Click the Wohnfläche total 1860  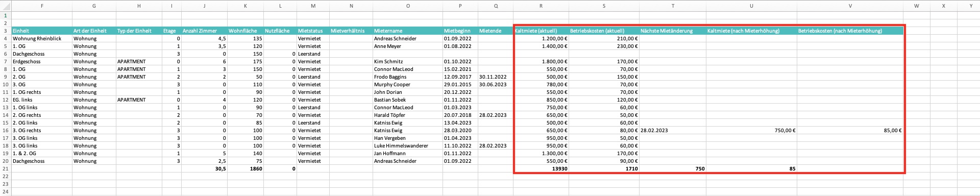[x=245, y=168]
